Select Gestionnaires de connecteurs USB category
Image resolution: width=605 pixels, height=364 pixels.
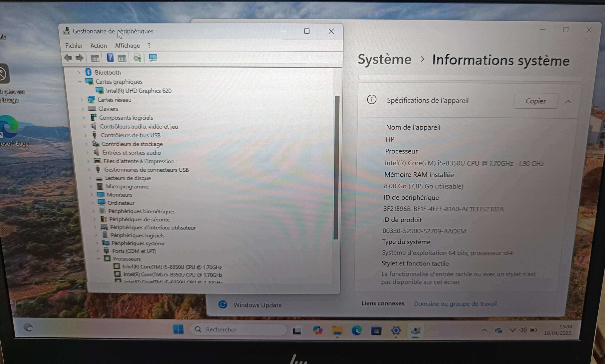(x=147, y=170)
